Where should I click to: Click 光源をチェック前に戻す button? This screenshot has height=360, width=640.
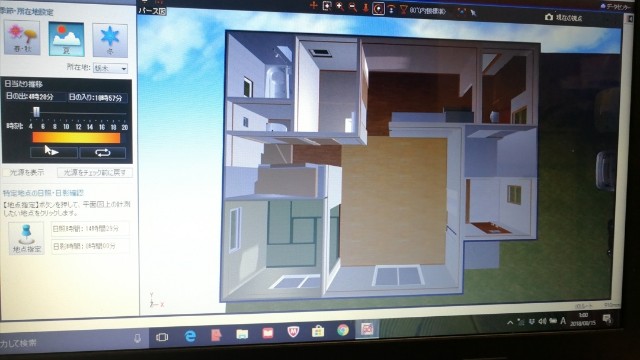tap(95, 173)
